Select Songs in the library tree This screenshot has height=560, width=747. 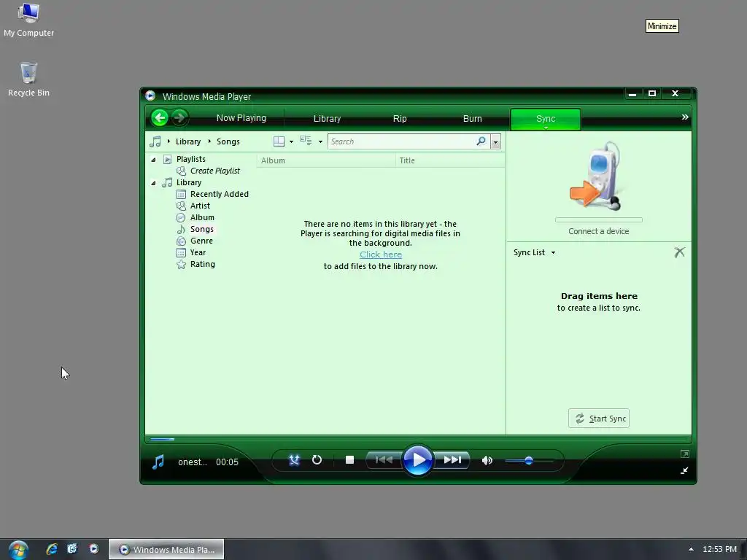pyautogui.click(x=201, y=229)
